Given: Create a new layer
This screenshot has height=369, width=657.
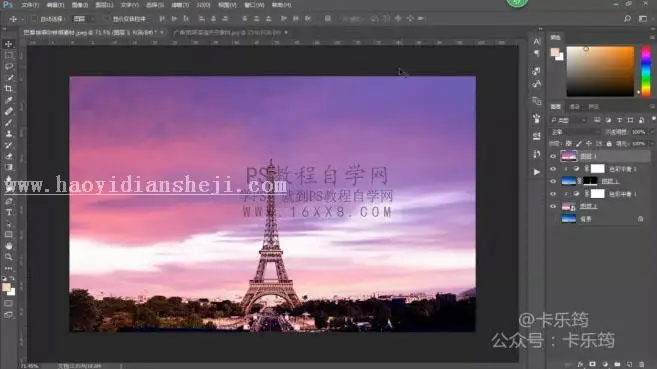Looking at the screenshot, I should 629,364.
